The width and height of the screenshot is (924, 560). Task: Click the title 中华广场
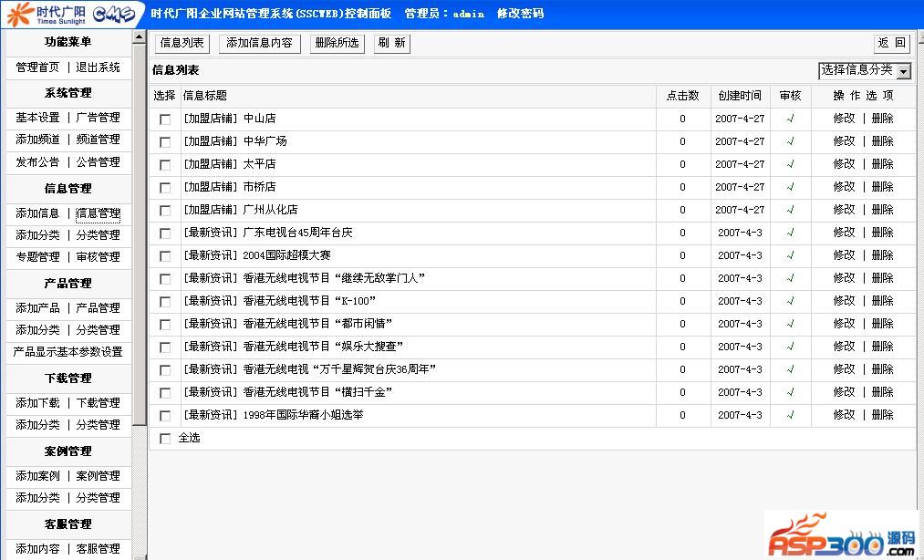point(265,141)
